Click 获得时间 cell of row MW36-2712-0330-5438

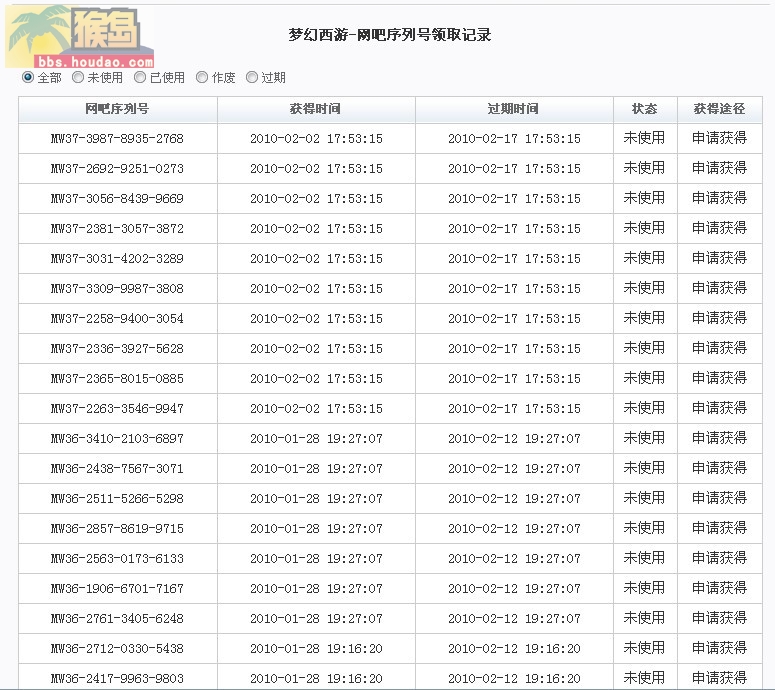pos(316,648)
